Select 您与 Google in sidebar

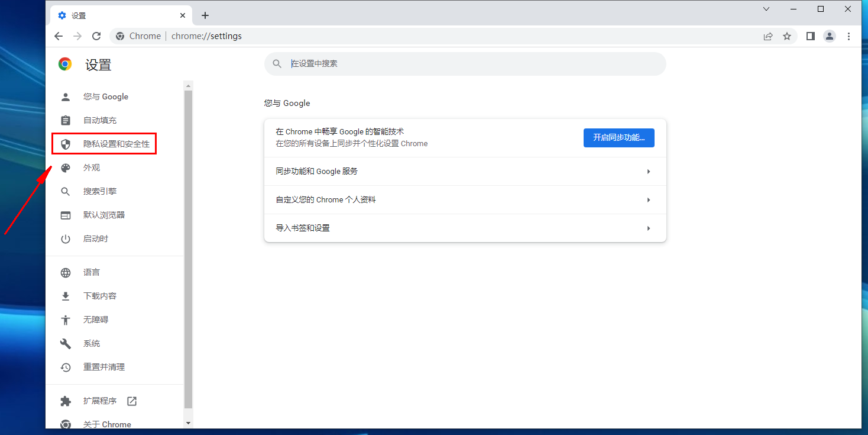click(105, 96)
